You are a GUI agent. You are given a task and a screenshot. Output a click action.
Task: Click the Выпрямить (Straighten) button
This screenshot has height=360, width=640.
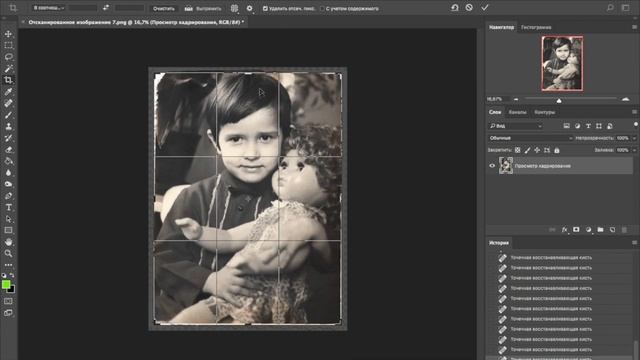click(204, 9)
